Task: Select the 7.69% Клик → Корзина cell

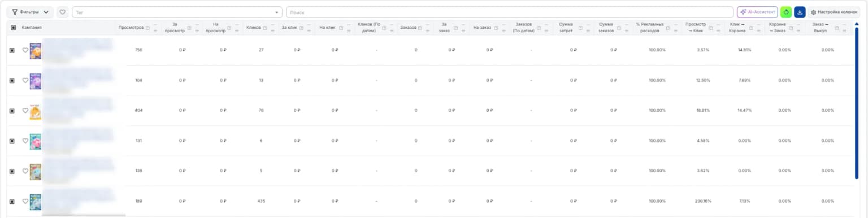Action: (744, 80)
